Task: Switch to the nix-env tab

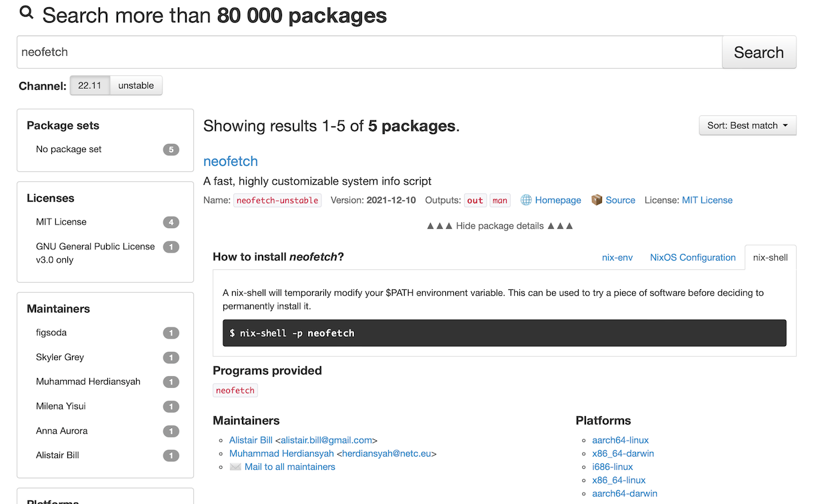Action: pyautogui.click(x=617, y=257)
